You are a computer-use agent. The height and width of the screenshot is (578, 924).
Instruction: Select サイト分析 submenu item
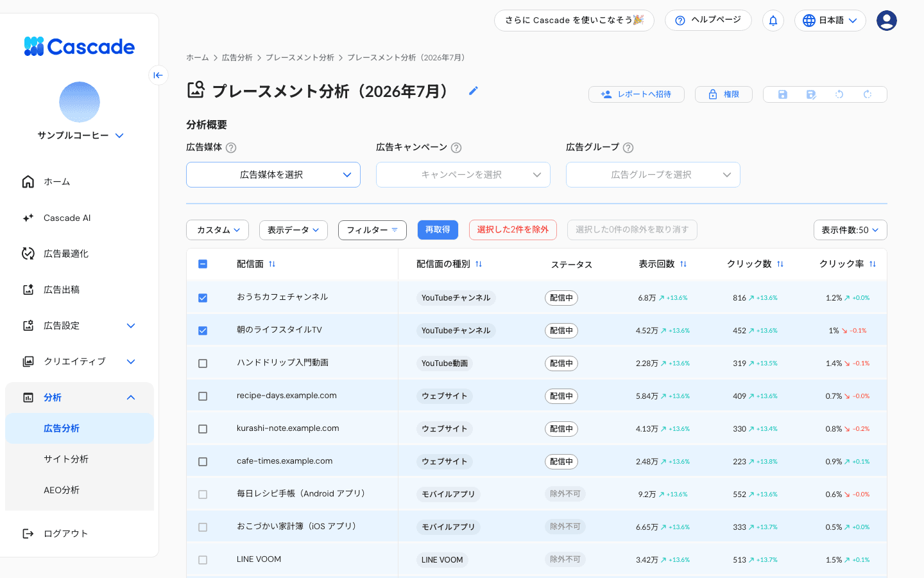(80, 459)
